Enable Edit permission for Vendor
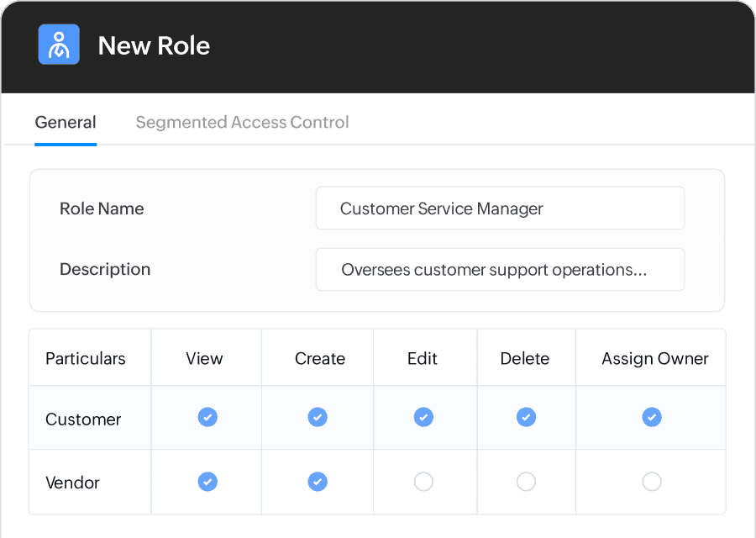The image size is (756, 538). click(423, 482)
